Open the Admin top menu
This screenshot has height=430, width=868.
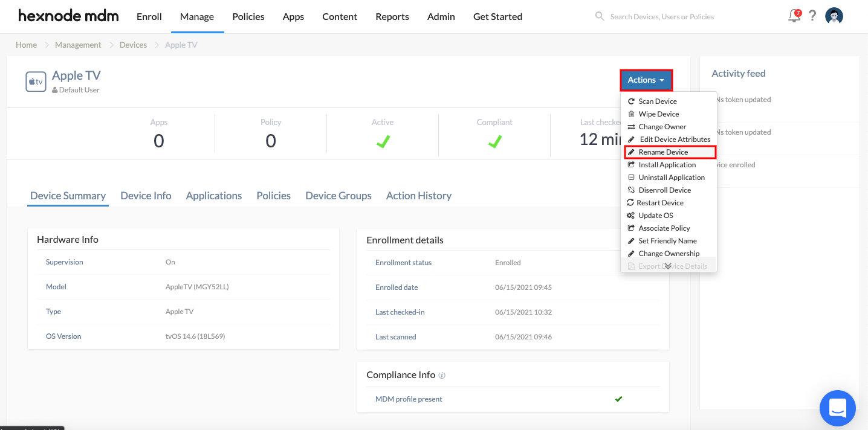tap(441, 16)
